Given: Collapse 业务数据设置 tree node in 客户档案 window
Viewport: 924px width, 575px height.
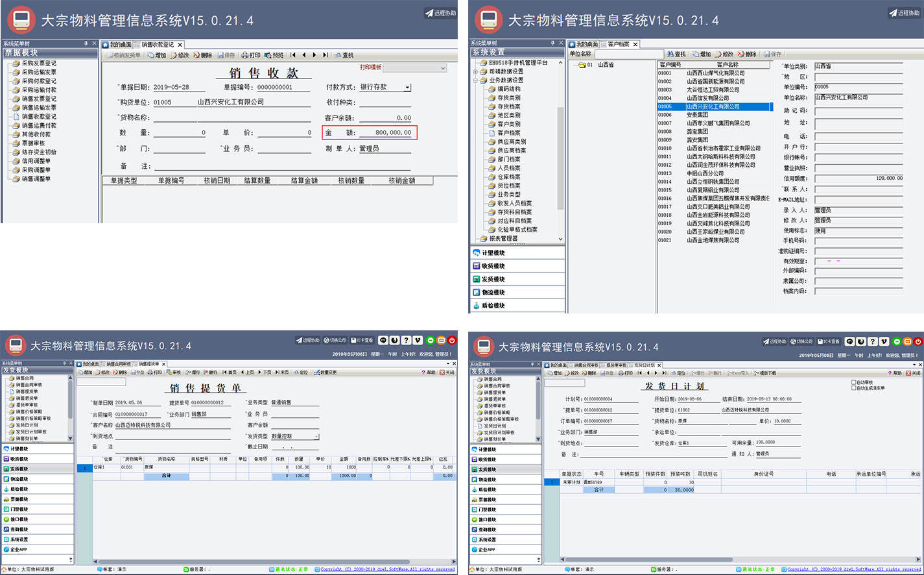Looking at the screenshot, I should (475, 80).
